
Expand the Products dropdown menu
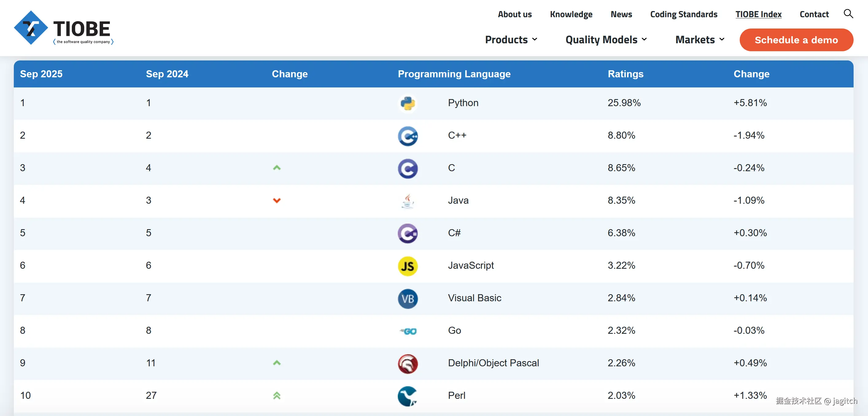coord(511,40)
